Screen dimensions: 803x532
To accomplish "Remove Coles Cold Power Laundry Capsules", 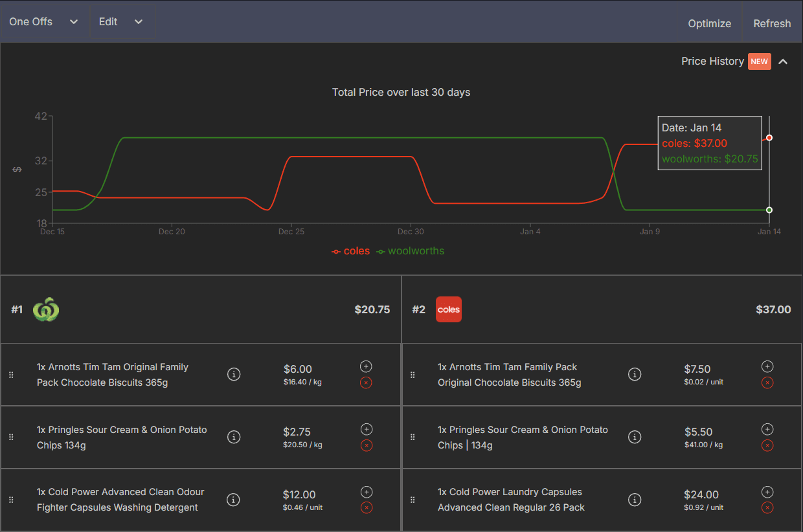I will point(767,508).
